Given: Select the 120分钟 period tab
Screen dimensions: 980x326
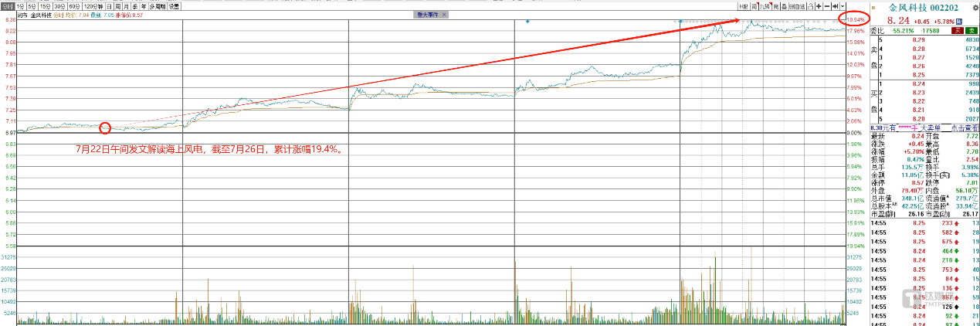Looking at the screenshot, I should click(x=93, y=6).
